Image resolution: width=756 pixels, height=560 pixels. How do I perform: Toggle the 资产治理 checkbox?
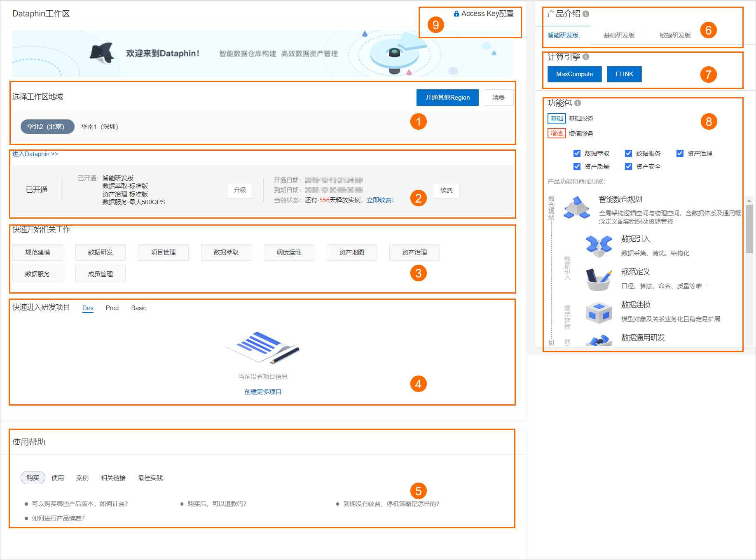680,153
